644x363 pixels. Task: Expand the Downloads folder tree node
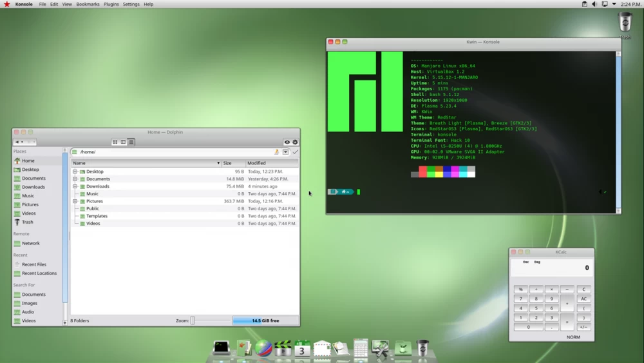tap(75, 186)
